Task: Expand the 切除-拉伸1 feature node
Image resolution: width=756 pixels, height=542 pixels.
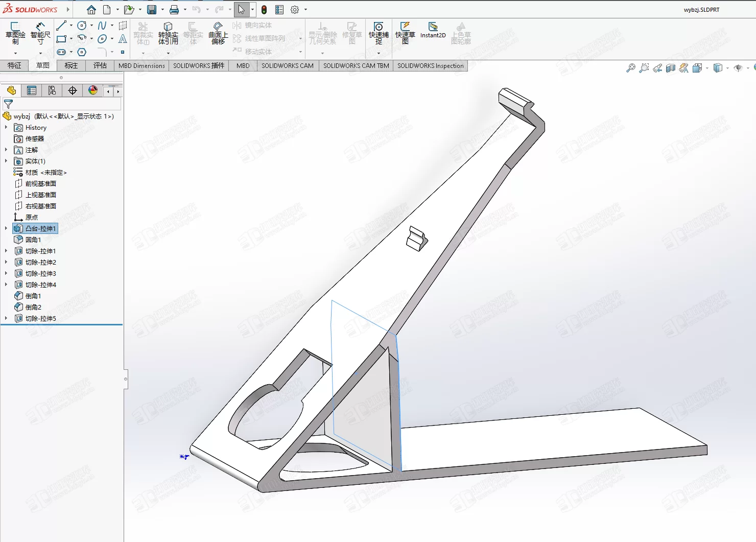Action: tap(6, 251)
